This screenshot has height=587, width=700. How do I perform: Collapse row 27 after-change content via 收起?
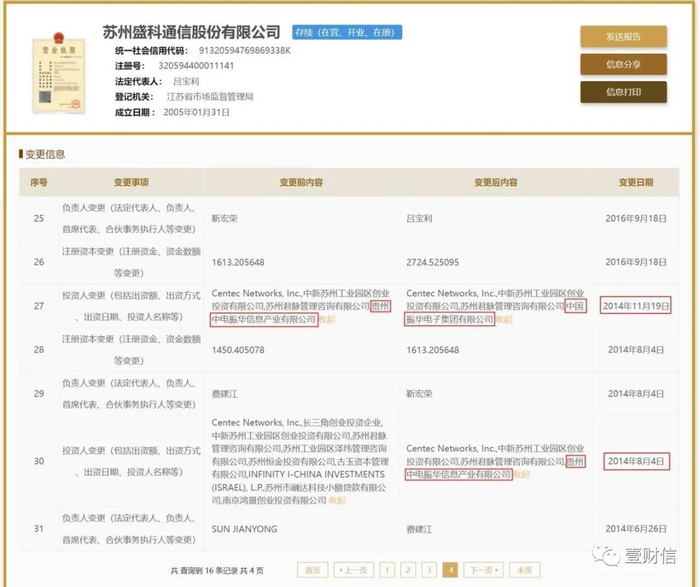[x=504, y=319]
